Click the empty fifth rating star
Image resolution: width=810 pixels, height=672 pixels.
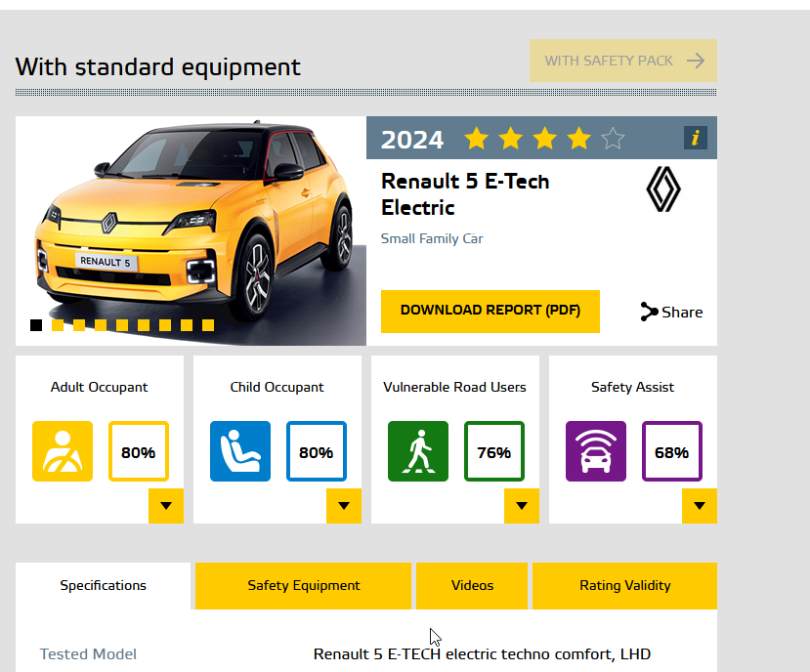(613, 139)
